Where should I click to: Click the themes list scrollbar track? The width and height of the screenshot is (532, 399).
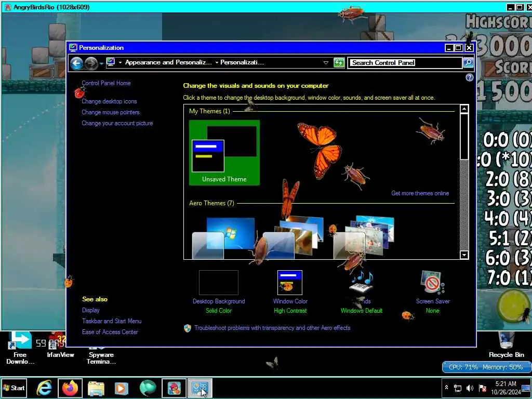[x=464, y=205]
